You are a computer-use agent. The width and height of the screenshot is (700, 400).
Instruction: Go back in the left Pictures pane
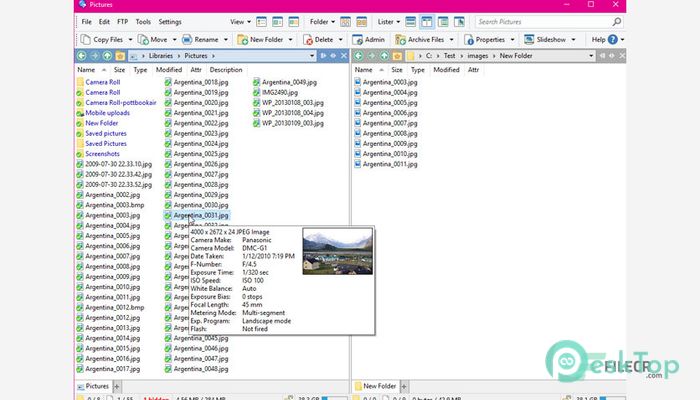(x=81, y=56)
